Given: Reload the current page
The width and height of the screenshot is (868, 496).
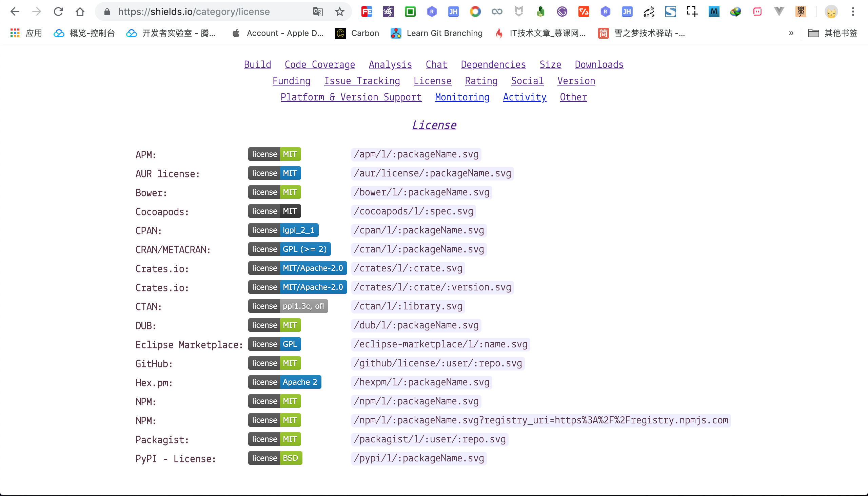Looking at the screenshot, I should (x=59, y=11).
